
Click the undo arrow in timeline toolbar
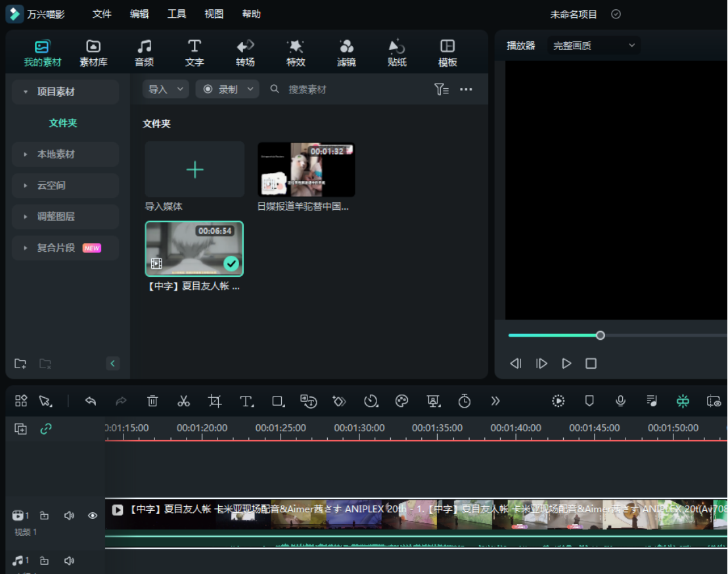click(x=91, y=401)
